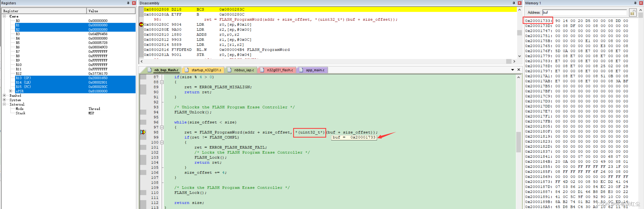The image size is (644, 209).
Task: Close the Registers panel
Action: click(134, 3)
